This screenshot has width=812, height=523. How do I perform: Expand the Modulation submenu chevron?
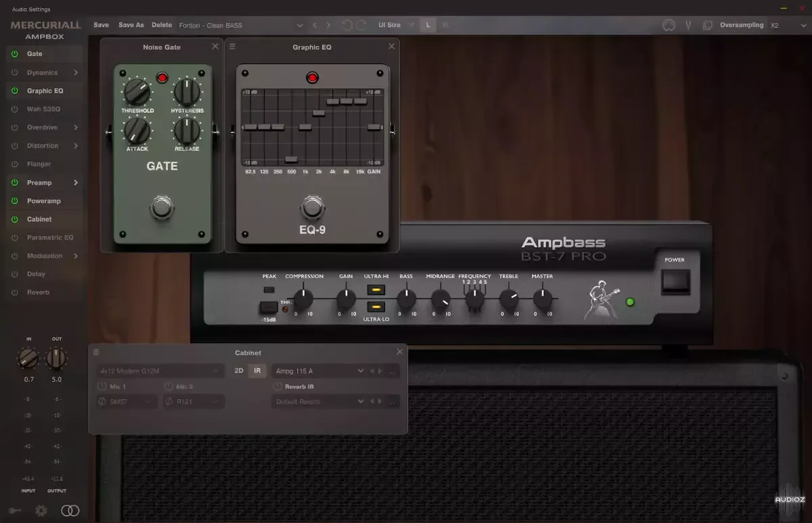click(76, 256)
